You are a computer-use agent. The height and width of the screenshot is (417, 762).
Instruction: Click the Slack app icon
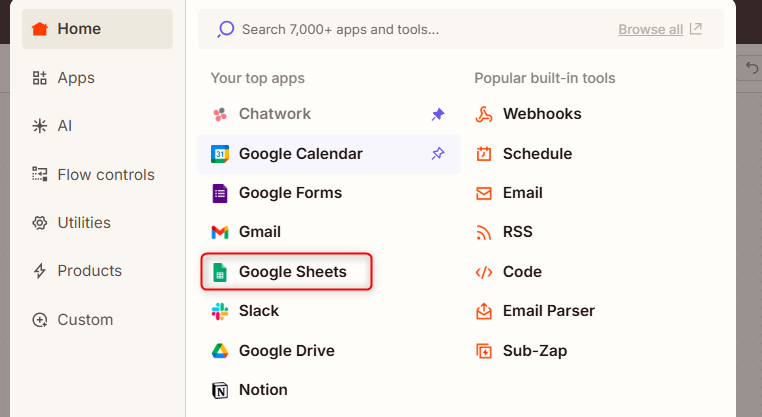[x=220, y=311]
